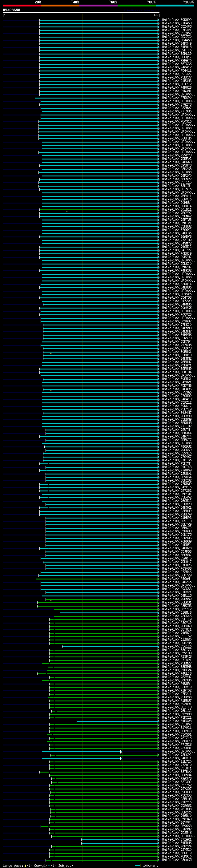
Task: Open hit UniRef100_A7P458
Action: [177, 23]
